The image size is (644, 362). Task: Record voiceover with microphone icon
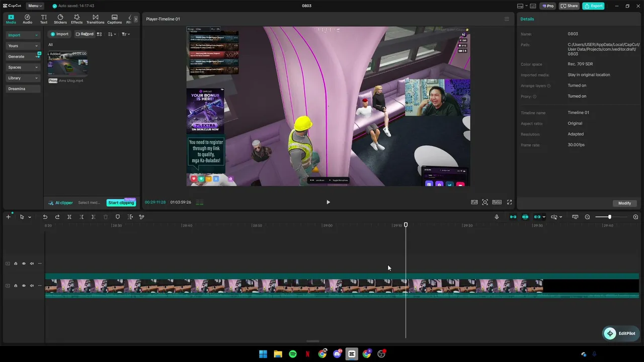pyautogui.click(x=497, y=217)
